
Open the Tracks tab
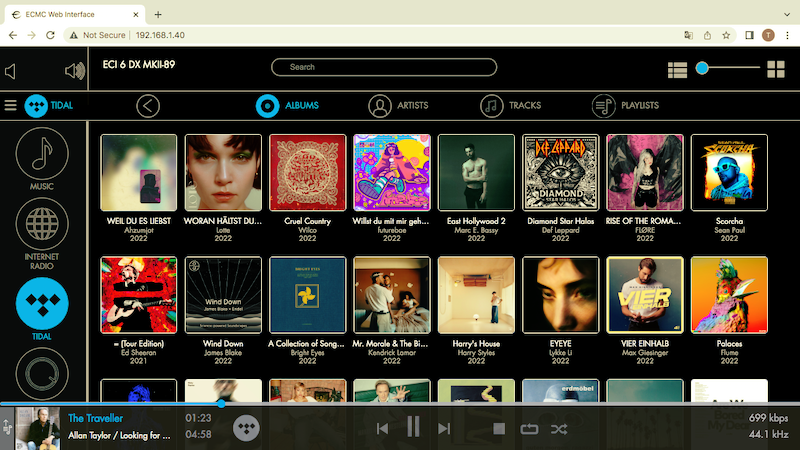click(511, 106)
